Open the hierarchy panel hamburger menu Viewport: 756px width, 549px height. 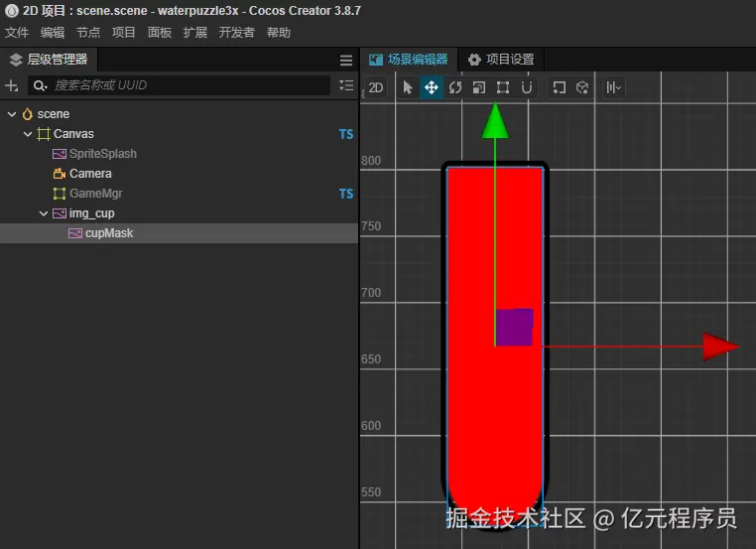[x=345, y=61]
